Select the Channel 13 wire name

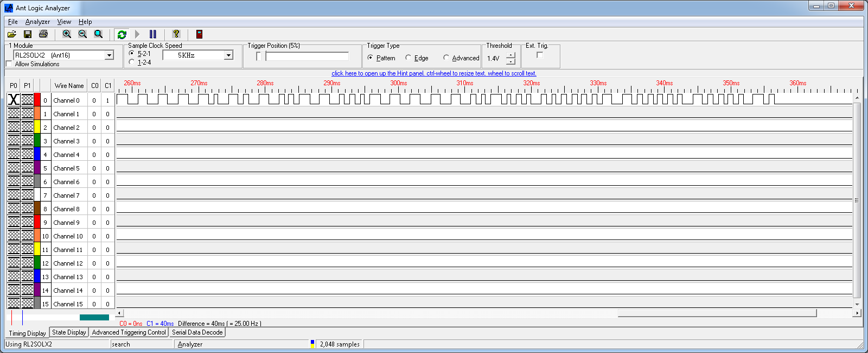69,276
